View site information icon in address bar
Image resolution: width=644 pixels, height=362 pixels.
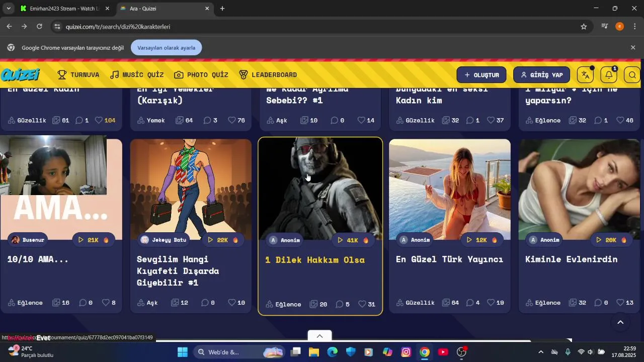pos(57,27)
